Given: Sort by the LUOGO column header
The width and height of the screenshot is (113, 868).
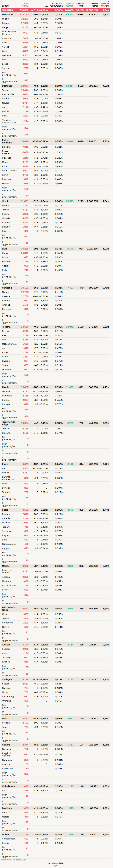Looking at the screenshot, I should (x=5, y=6).
